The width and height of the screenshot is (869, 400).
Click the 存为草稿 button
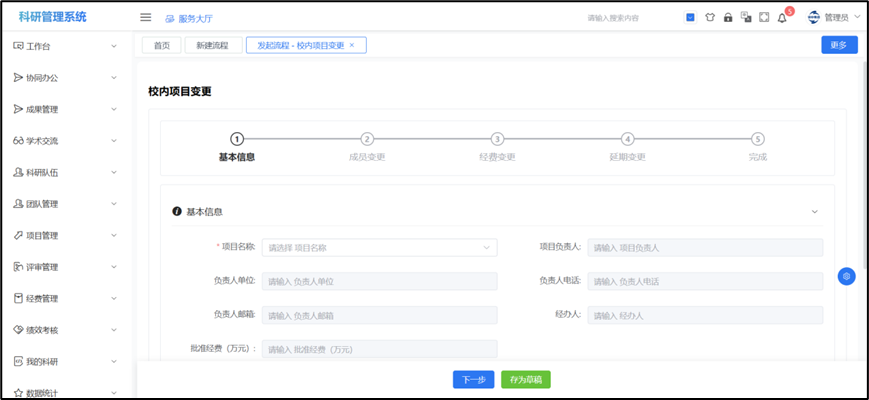pyautogui.click(x=526, y=380)
